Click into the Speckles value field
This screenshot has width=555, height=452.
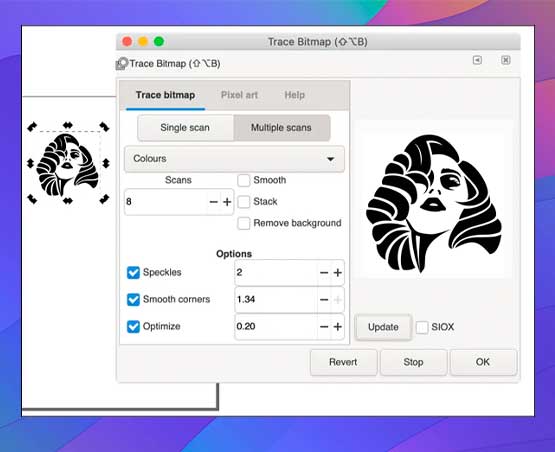pos(276,273)
